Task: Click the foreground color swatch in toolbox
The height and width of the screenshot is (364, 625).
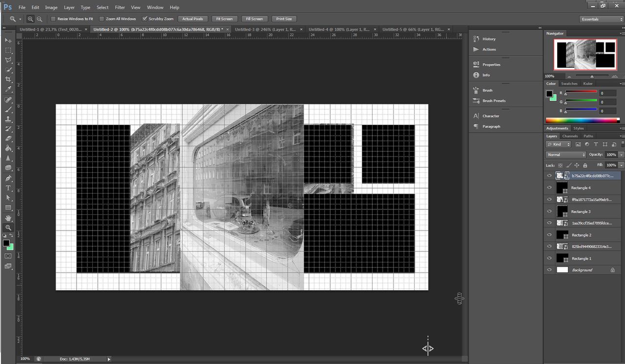Action: 6,243
